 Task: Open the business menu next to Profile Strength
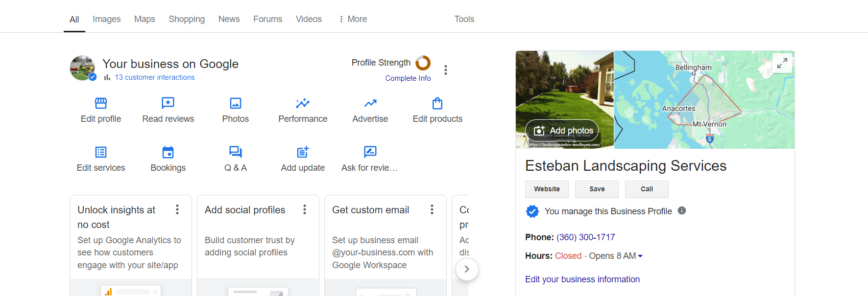pyautogui.click(x=446, y=70)
